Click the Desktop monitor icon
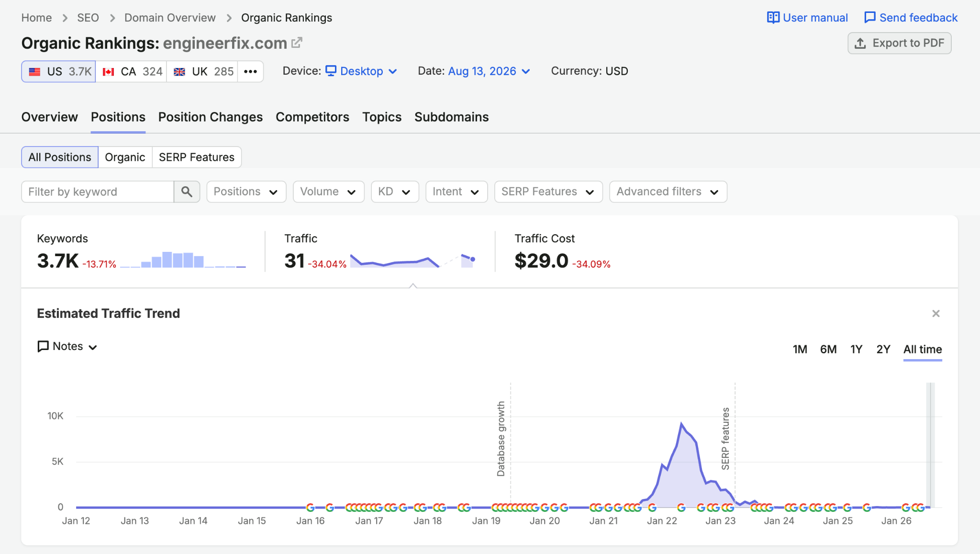This screenshot has width=980, height=554. click(x=331, y=71)
